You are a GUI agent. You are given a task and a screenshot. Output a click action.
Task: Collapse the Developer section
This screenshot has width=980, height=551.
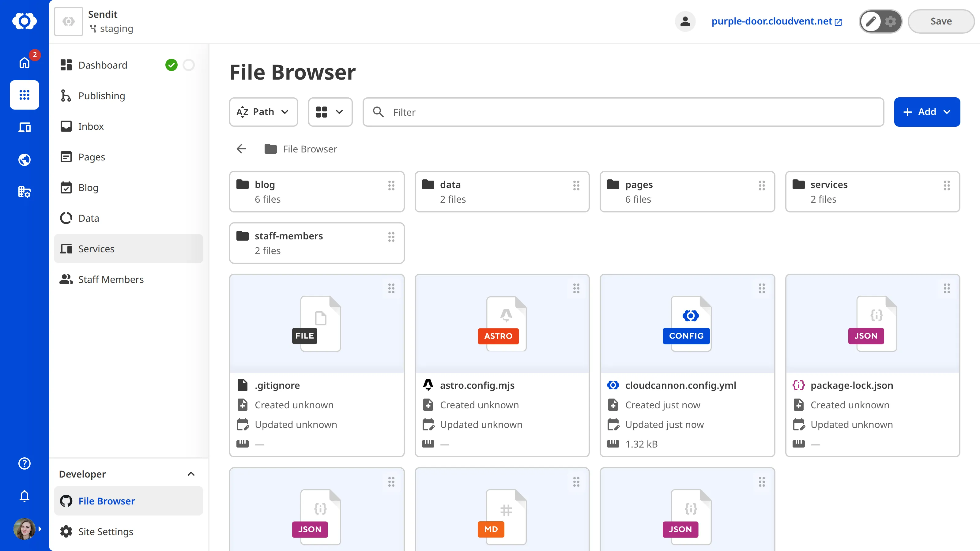coord(191,474)
